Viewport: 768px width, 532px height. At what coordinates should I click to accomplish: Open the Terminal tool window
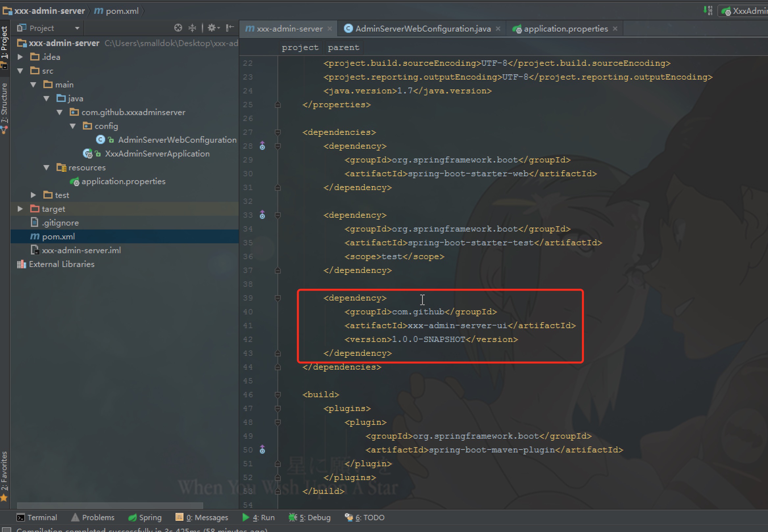[37, 517]
